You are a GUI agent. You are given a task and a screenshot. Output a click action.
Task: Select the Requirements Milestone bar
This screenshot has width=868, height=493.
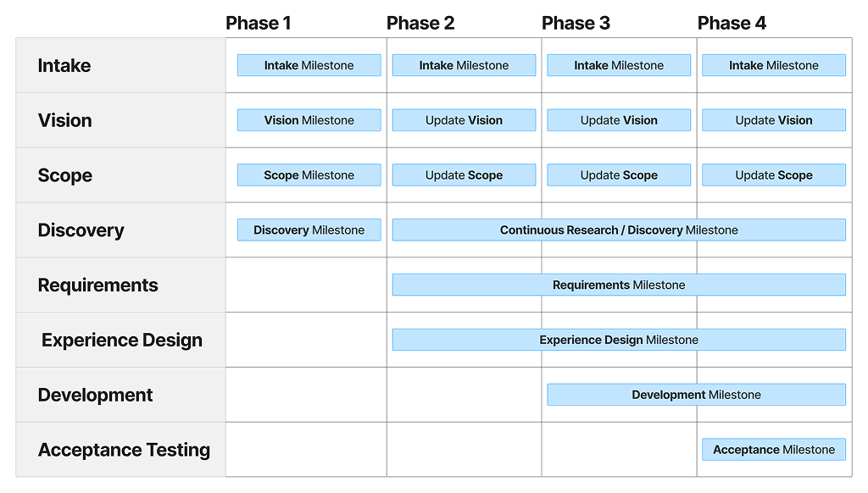[x=619, y=285]
